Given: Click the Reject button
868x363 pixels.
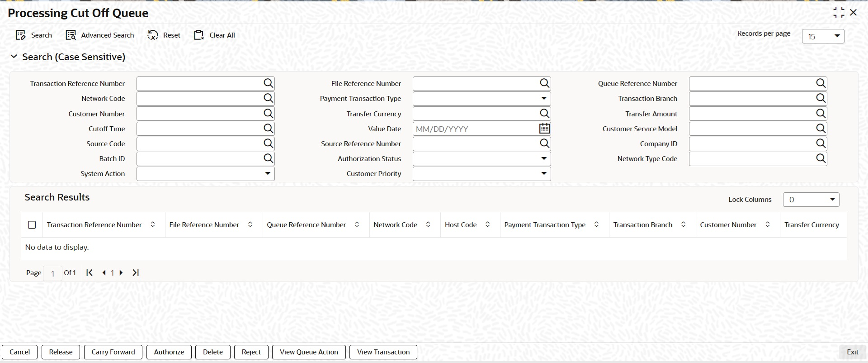Looking at the screenshot, I should 251,352.
